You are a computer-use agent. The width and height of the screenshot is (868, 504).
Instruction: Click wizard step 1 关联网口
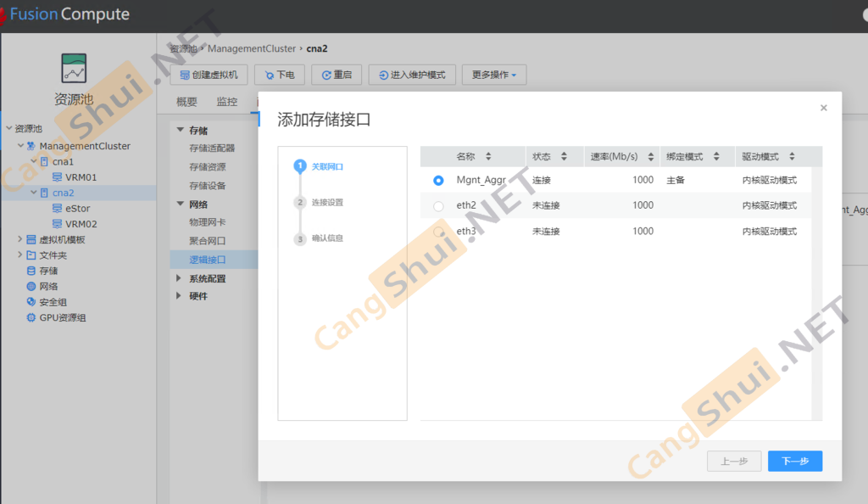[x=327, y=166]
